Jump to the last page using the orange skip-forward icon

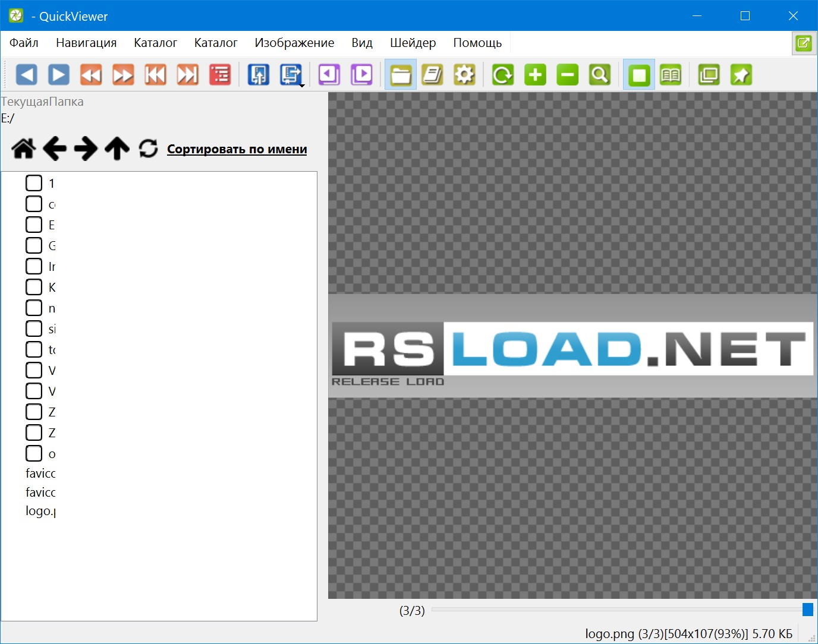click(188, 75)
